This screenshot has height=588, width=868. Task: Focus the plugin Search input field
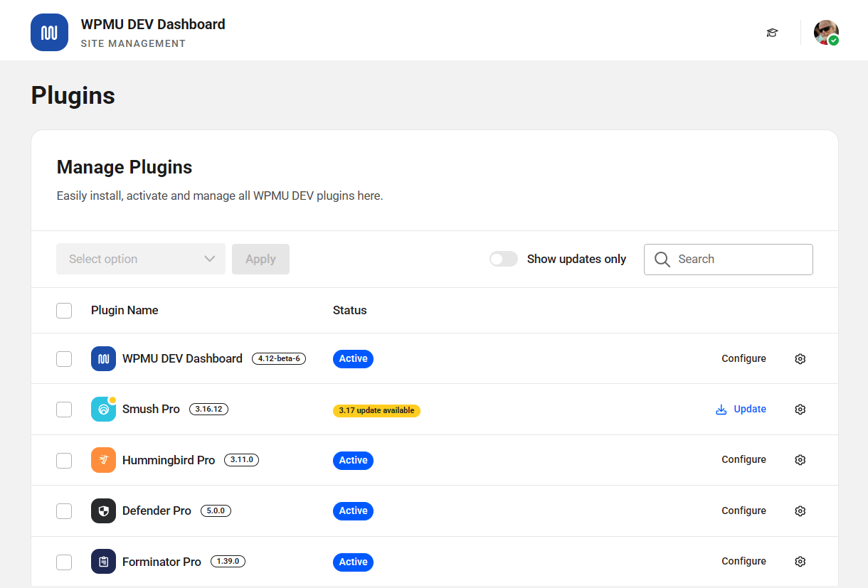point(729,260)
